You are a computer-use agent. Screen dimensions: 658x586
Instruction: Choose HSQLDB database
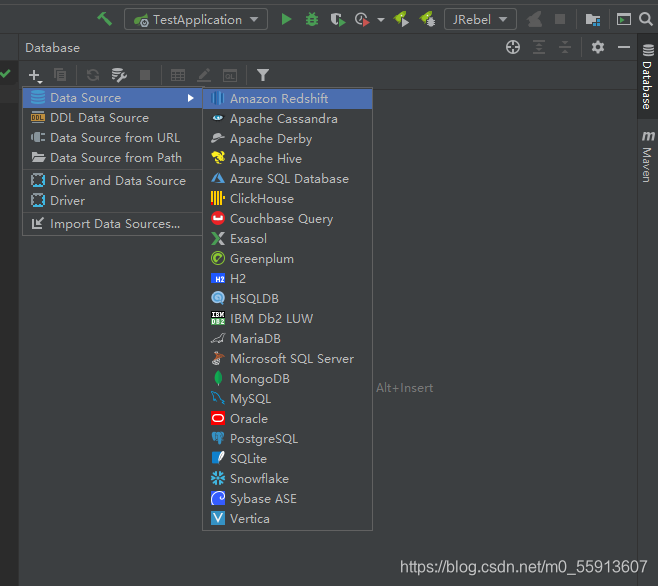click(x=287, y=298)
